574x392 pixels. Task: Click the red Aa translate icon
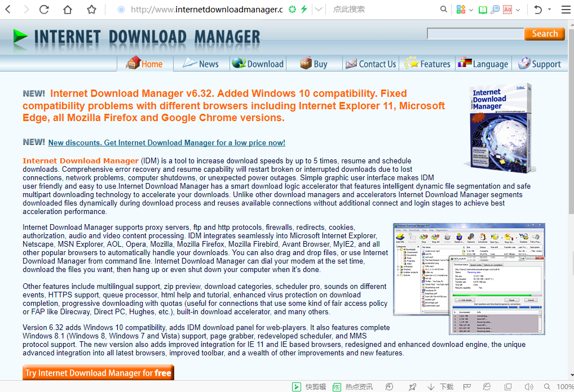pyautogui.click(x=507, y=10)
